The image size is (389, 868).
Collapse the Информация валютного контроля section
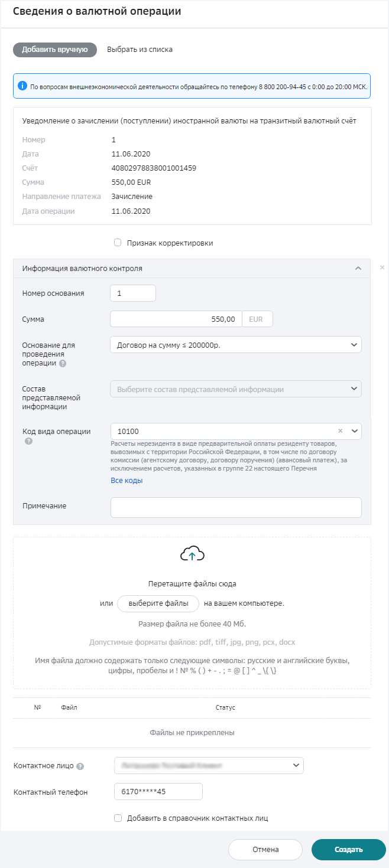[x=358, y=268]
